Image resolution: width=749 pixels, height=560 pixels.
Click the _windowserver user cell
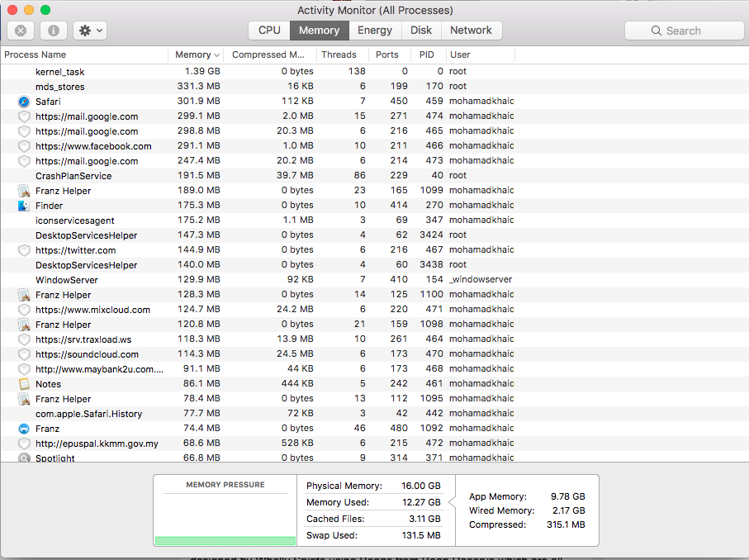(481, 279)
